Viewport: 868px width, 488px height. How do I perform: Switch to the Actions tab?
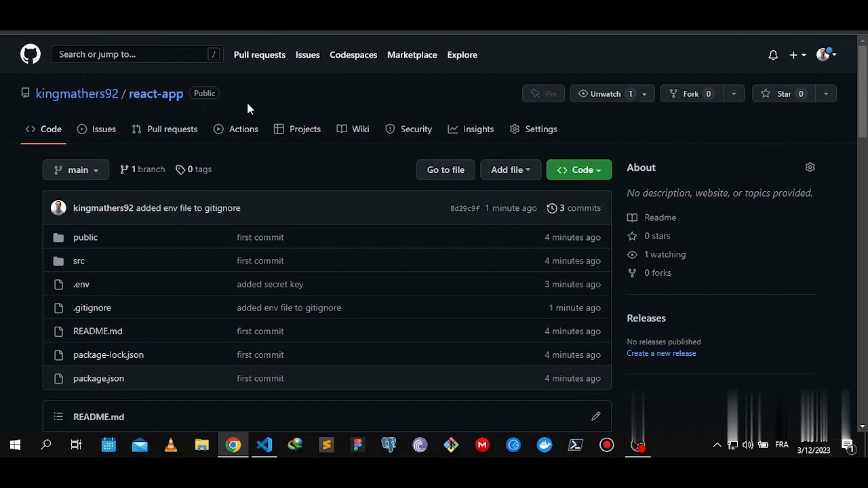tap(236, 129)
